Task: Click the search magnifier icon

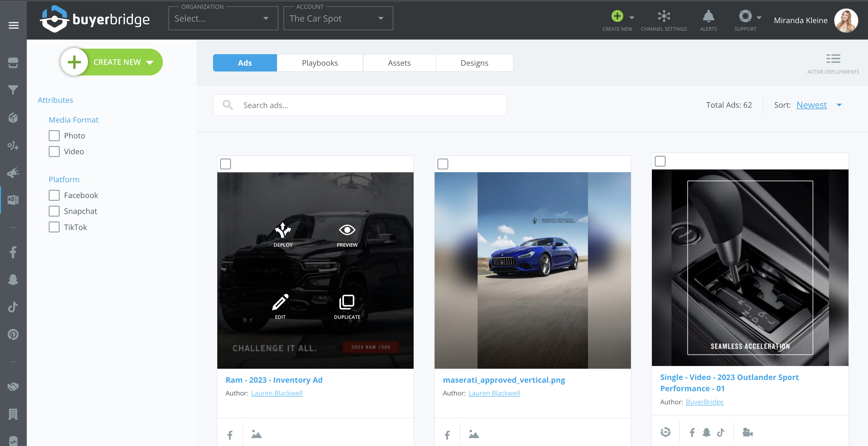Action: pos(227,105)
